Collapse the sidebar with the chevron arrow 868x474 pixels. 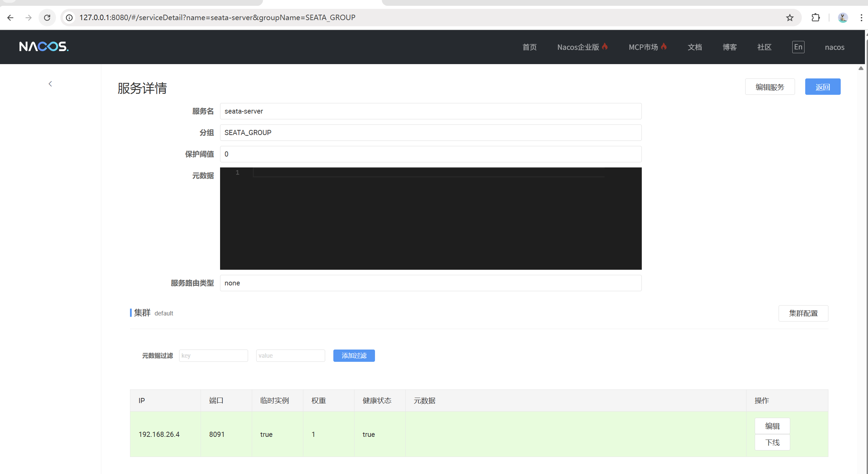(x=50, y=84)
